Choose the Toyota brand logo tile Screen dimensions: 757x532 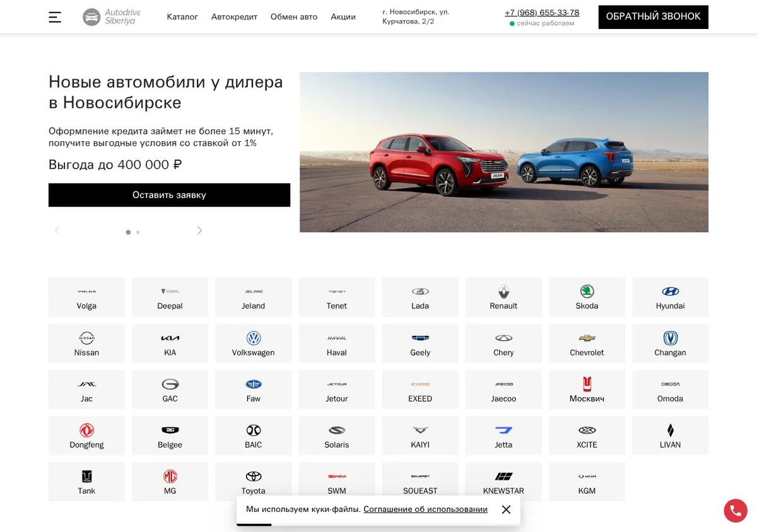coord(254,482)
